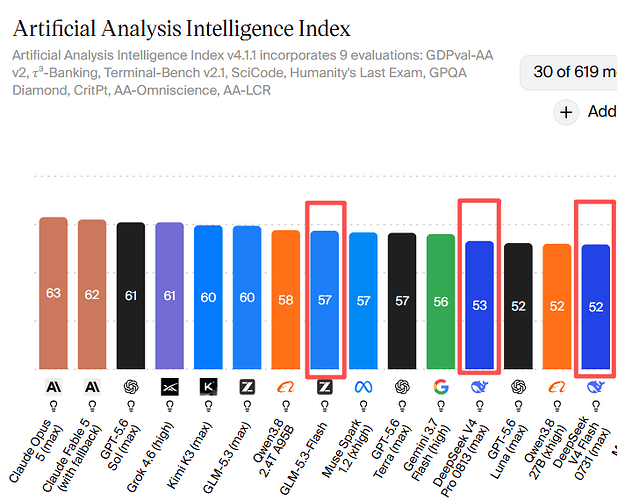The width and height of the screenshot is (617, 500).
Task: Click the Artificial Analysis Intelligence Index heading
Action: [x=181, y=28]
